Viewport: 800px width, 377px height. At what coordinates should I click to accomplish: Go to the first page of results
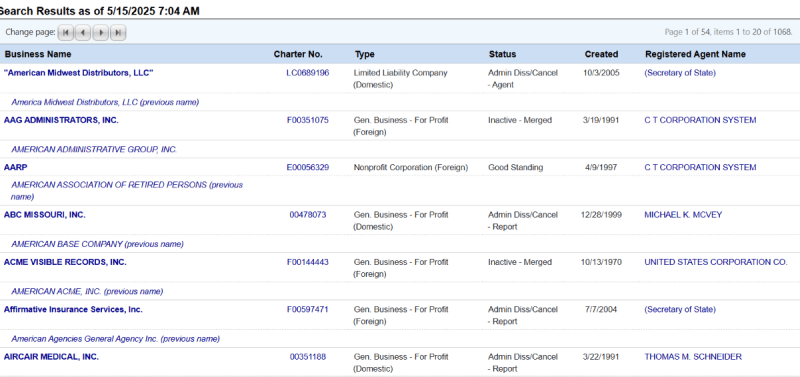(66, 33)
